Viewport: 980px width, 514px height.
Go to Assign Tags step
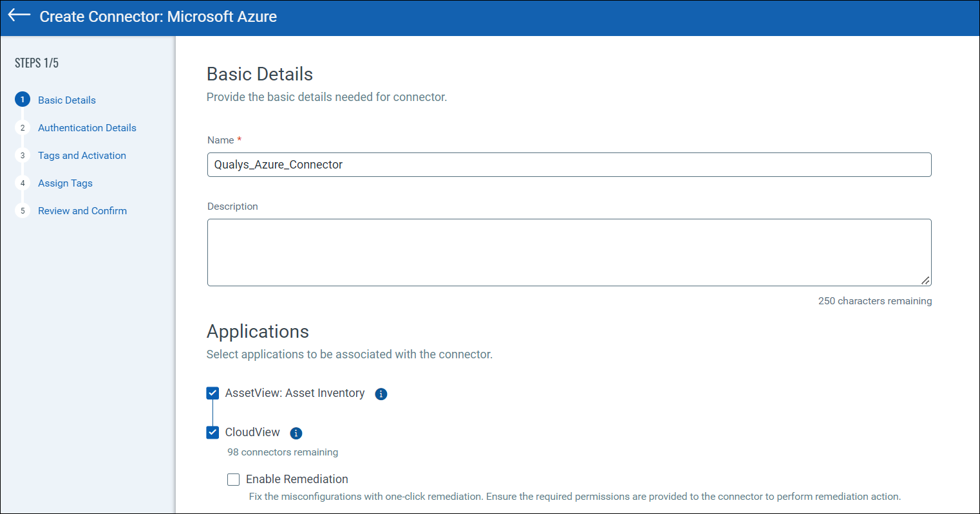(65, 183)
